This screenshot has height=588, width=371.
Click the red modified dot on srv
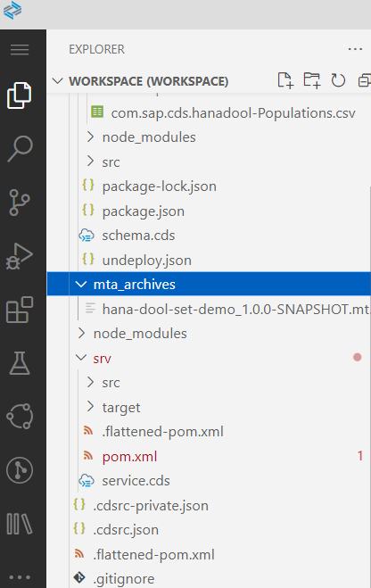[x=357, y=358]
